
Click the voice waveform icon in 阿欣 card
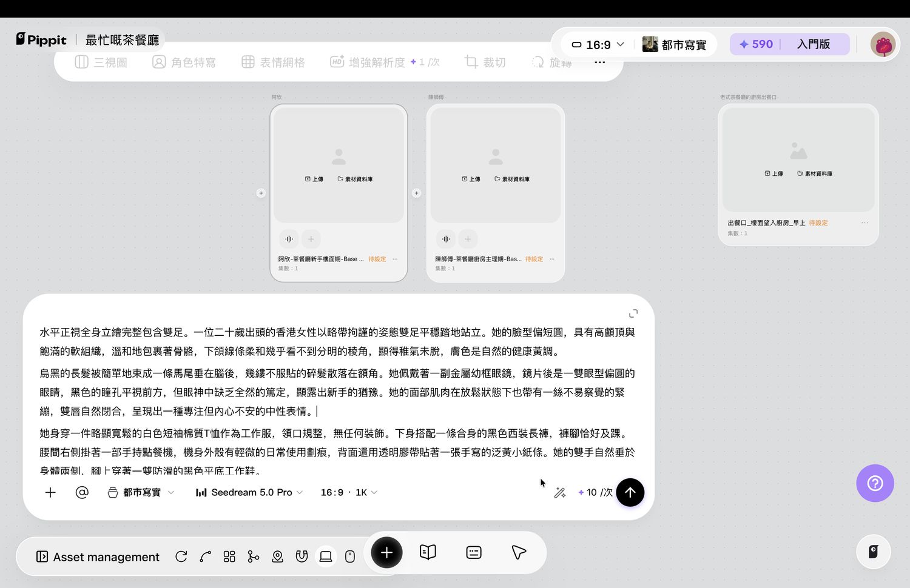tap(289, 239)
